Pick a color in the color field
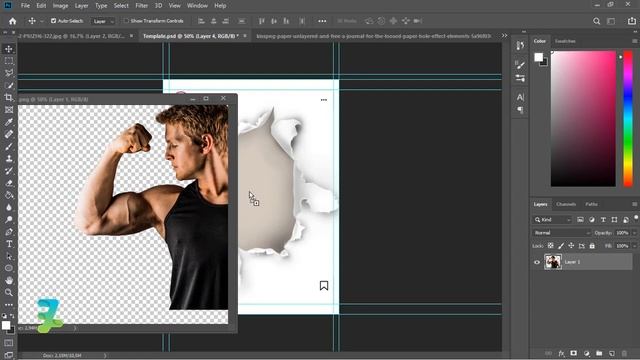 [583, 119]
